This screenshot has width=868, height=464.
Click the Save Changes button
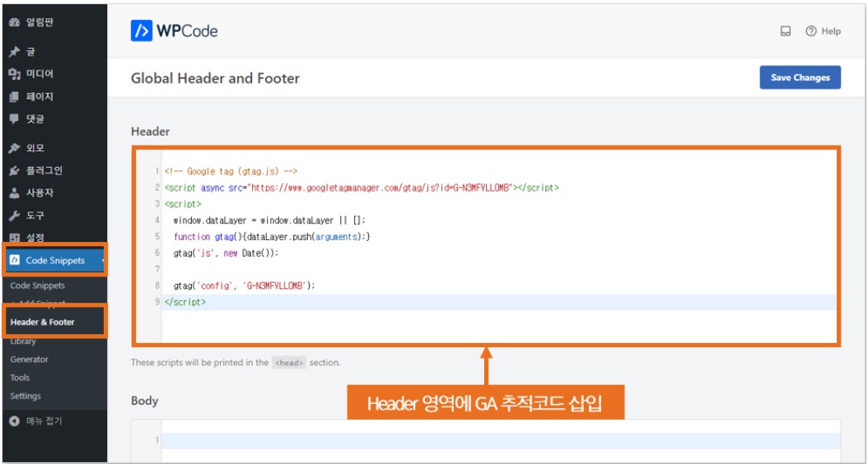[800, 77]
